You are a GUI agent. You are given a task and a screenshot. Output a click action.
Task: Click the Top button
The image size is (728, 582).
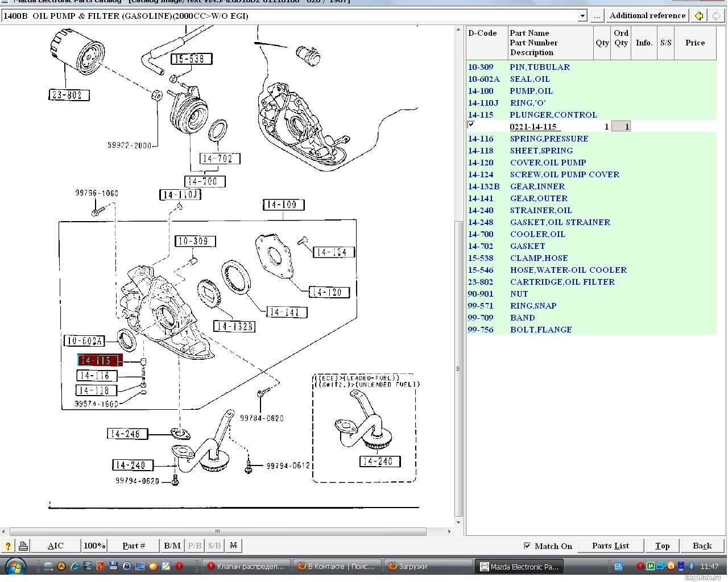pos(663,546)
